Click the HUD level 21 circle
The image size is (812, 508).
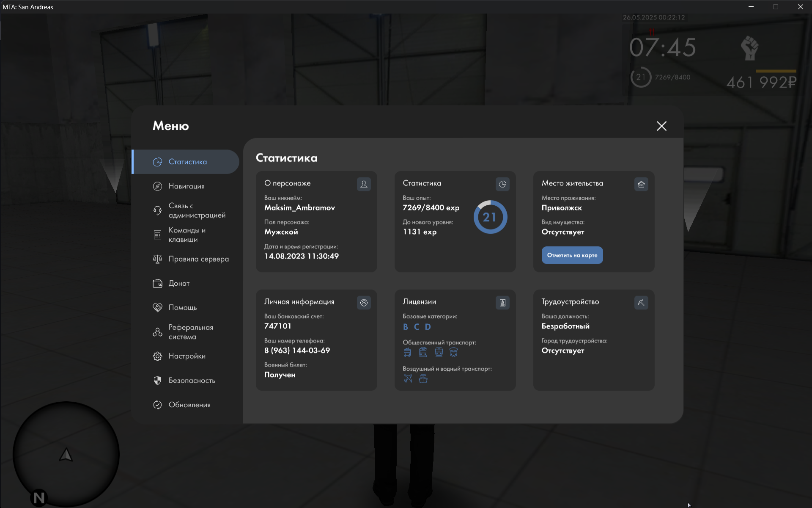click(x=641, y=77)
